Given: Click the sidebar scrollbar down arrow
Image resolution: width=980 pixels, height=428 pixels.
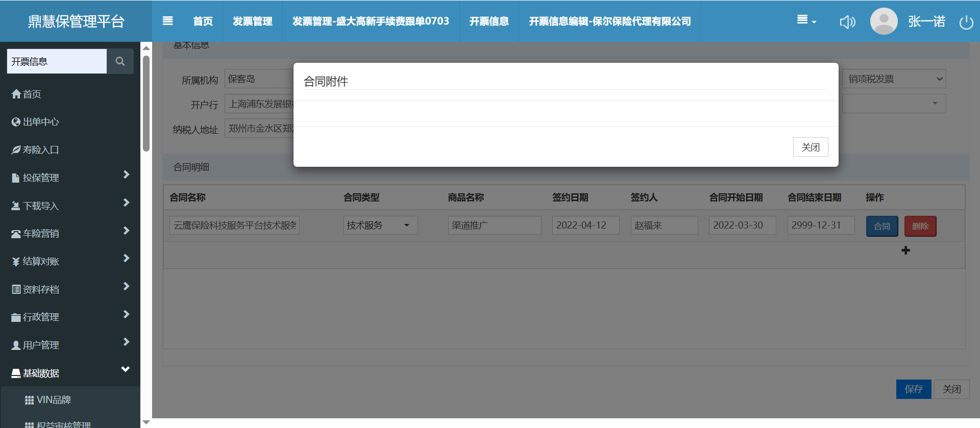Looking at the screenshot, I should tap(146, 422).
